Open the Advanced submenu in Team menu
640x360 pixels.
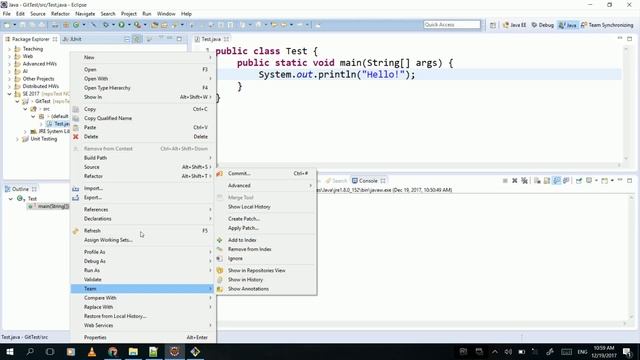(266, 186)
